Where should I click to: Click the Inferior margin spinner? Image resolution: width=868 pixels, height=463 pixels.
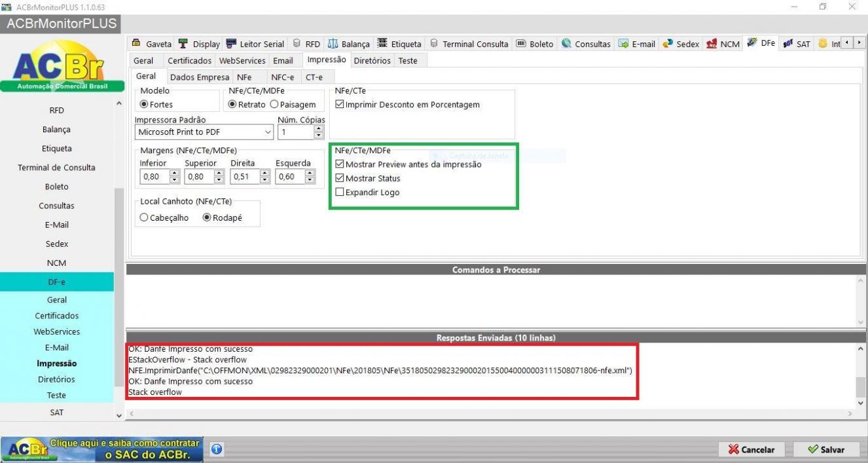[x=160, y=176]
